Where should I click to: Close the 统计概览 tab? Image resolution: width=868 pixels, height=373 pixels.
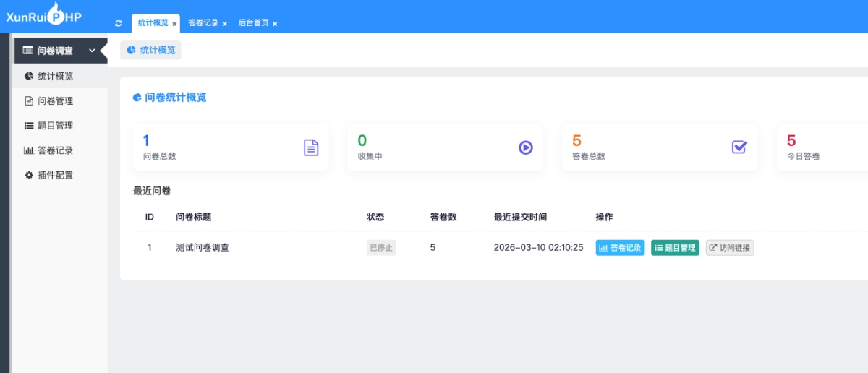(x=174, y=24)
